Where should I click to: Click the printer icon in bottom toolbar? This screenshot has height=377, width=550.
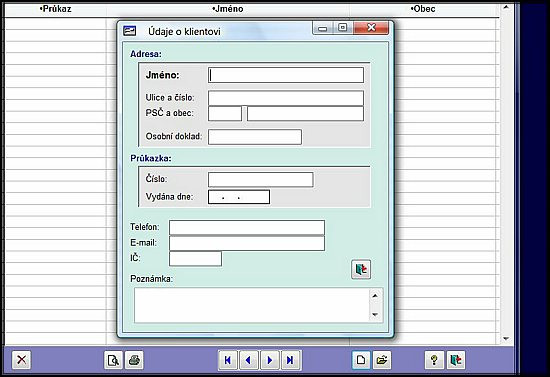pyautogui.click(x=134, y=360)
